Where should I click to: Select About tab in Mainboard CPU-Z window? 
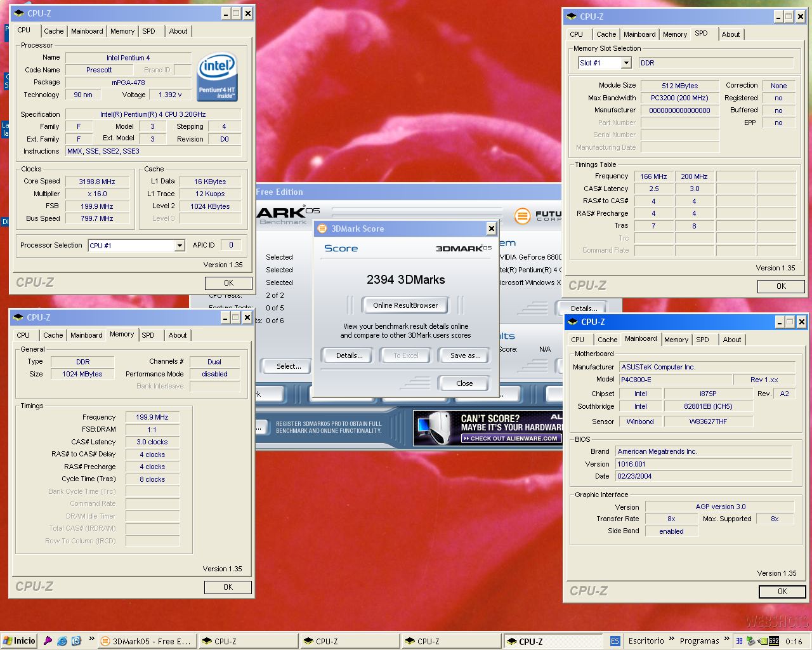point(731,340)
